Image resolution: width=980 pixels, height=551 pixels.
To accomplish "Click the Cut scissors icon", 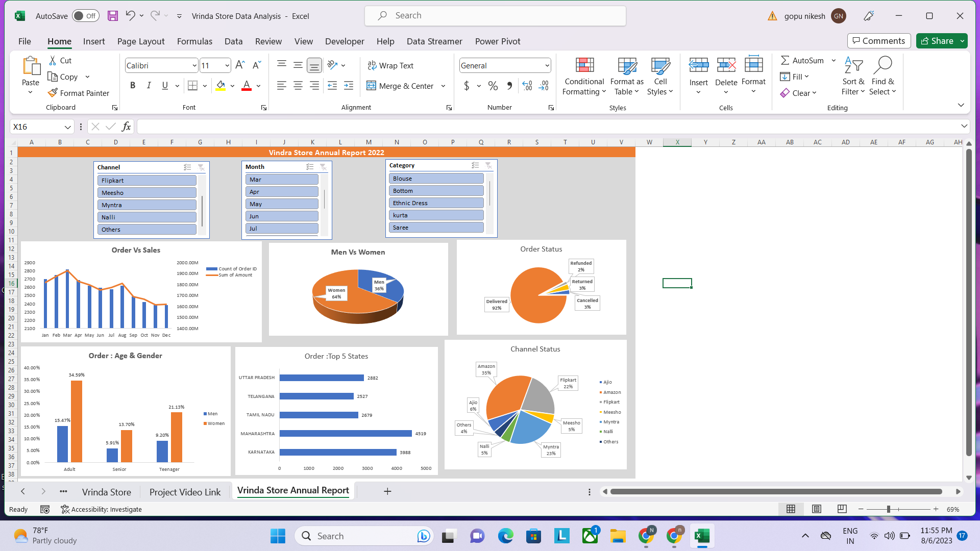I will [53, 60].
